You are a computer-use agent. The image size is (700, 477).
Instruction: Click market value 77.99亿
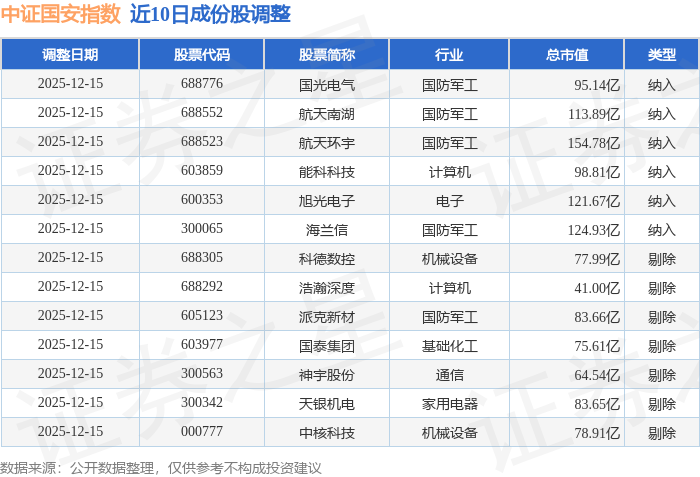(597, 259)
